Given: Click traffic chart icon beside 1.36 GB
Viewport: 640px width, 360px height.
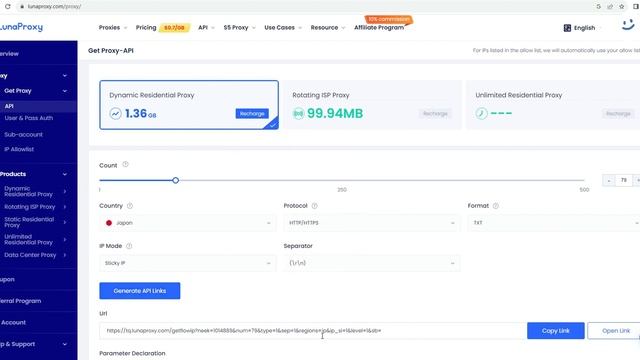Looking at the screenshot, I should pyautogui.click(x=116, y=113).
